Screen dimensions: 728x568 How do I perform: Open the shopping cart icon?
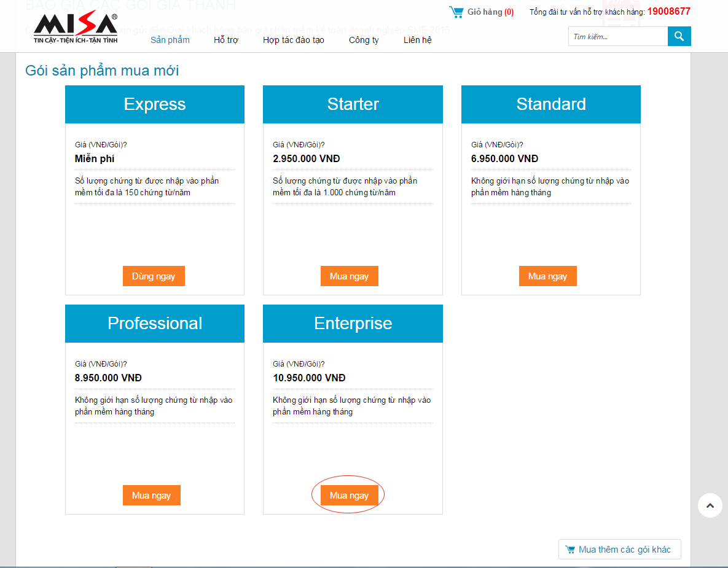456,12
